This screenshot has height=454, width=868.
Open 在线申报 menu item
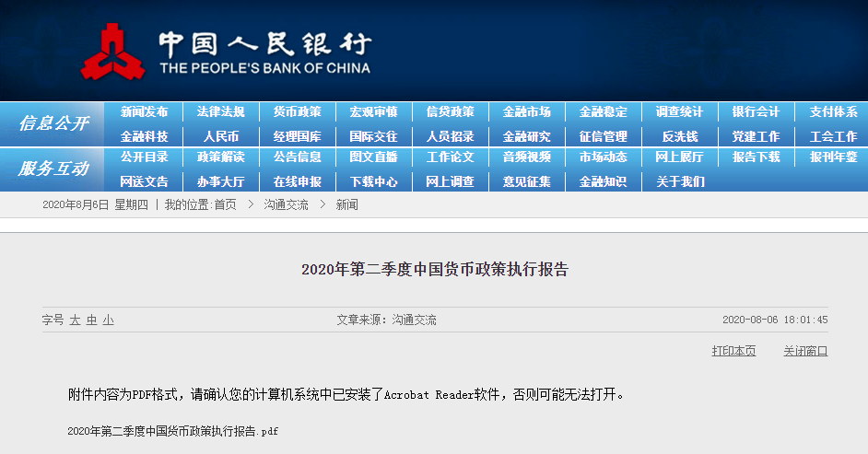(x=298, y=181)
